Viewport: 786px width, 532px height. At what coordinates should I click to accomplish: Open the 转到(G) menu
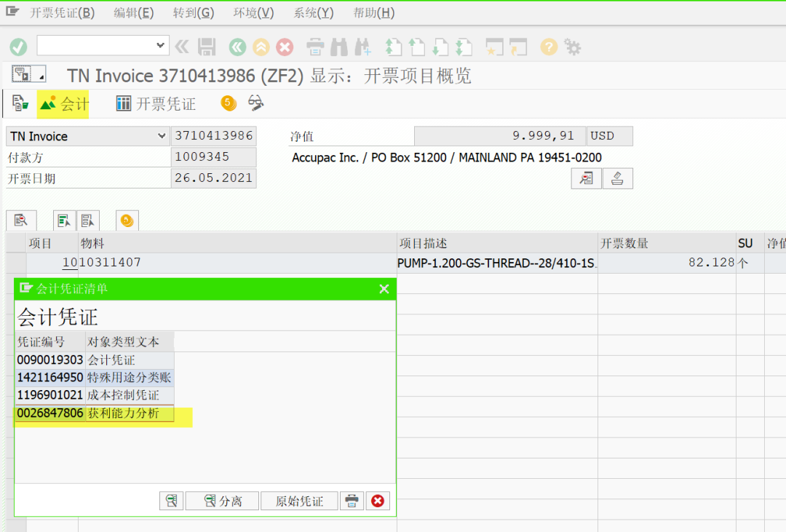(x=194, y=12)
